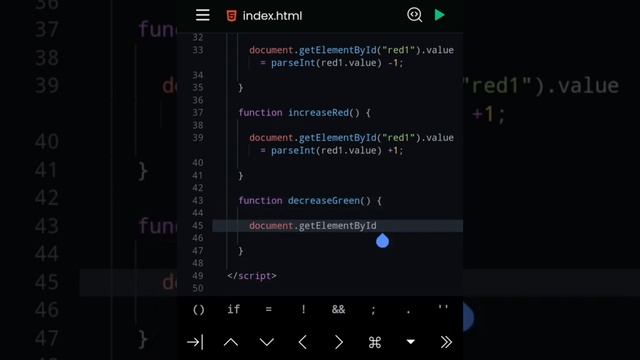Tap the Tab key icon
Screen dimensions: 640x360
[x=195, y=342]
